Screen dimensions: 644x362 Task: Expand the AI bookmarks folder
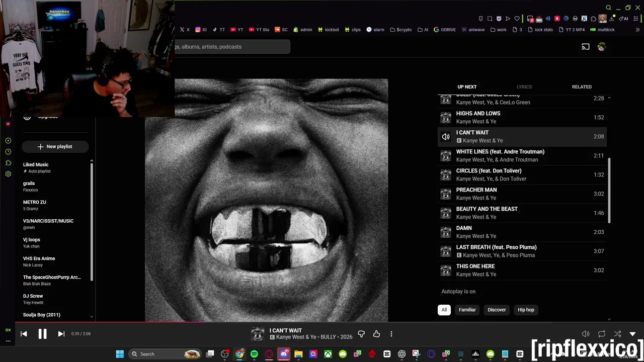(423, 30)
